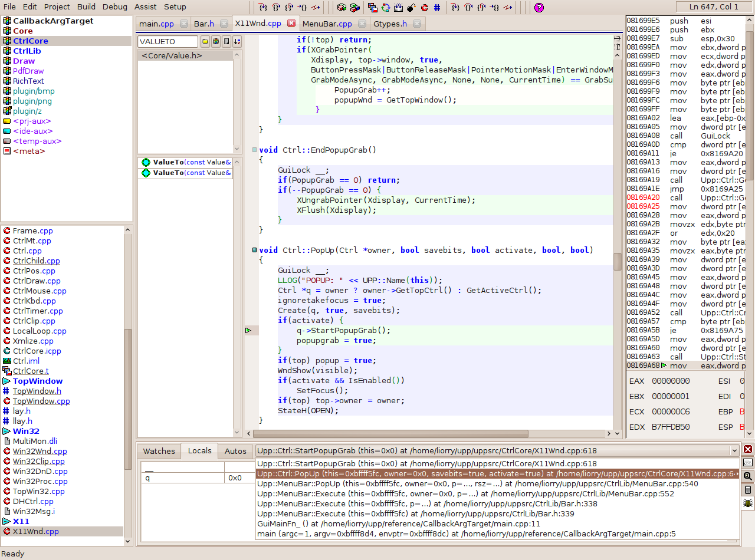755x560 pixels.
Task: Click the magenta help question mark icon
Action: pos(539,8)
